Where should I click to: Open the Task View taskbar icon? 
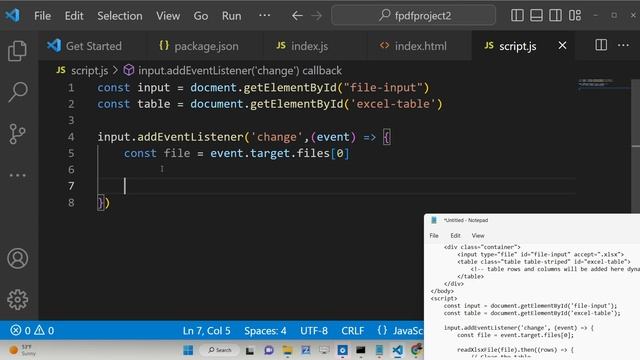pyautogui.click(x=250, y=350)
